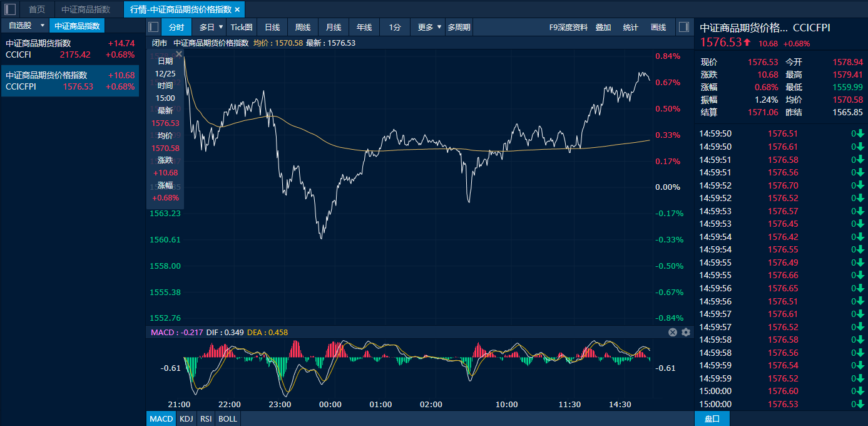This screenshot has height=426, width=868.
Task: Toggle the right quote panel icon
Action: (683, 27)
